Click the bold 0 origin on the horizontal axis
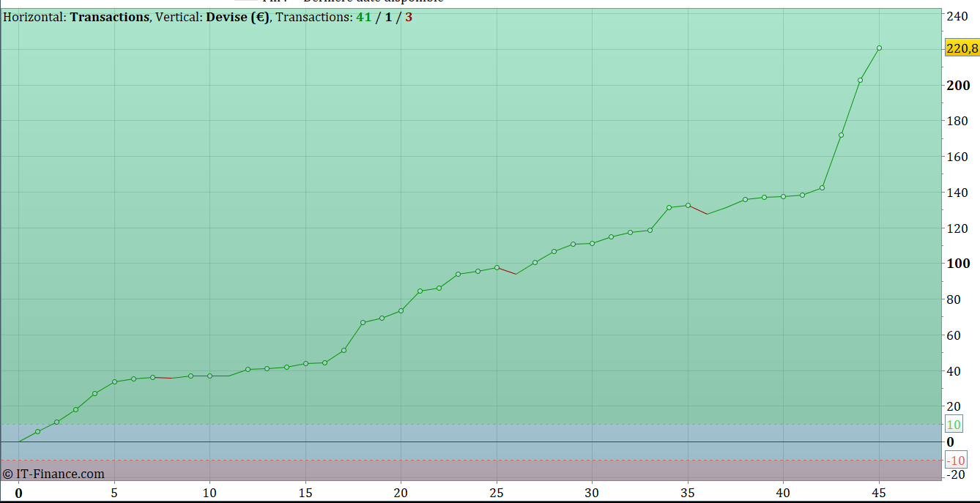 click(18, 493)
